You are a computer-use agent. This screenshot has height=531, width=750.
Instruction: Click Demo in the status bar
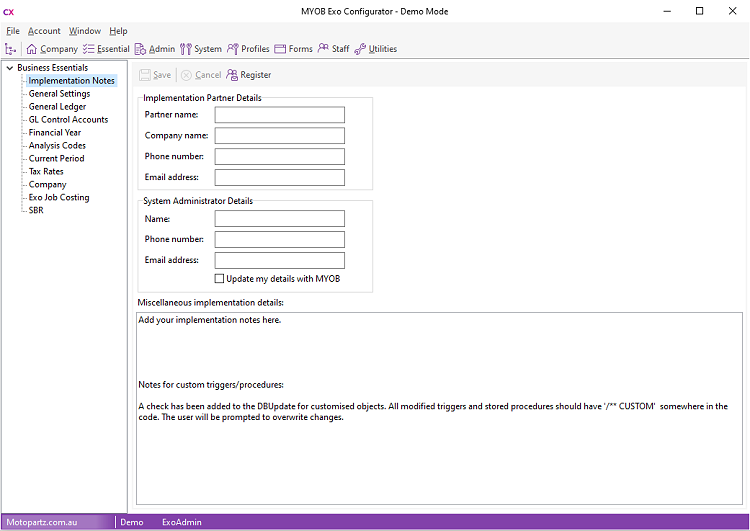132,522
